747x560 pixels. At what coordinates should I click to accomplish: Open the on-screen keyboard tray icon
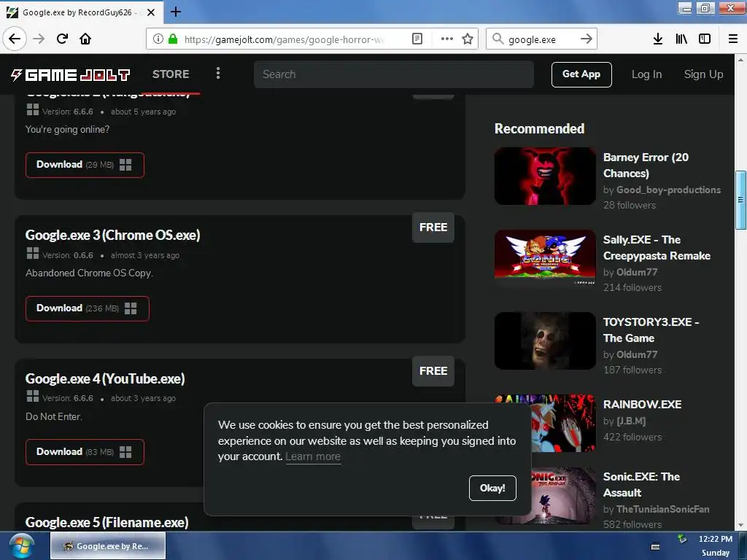pos(656,547)
